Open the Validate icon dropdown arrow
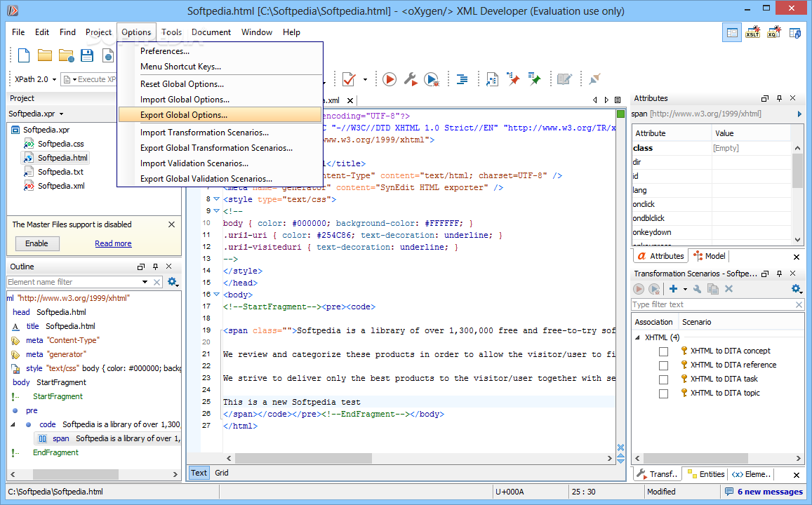 coord(365,80)
